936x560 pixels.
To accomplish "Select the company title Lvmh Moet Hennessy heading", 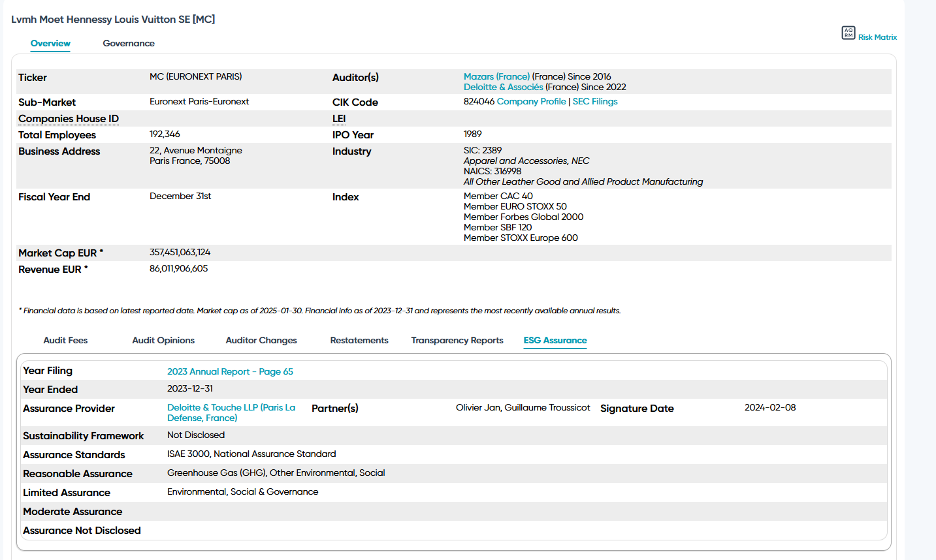I will point(113,19).
